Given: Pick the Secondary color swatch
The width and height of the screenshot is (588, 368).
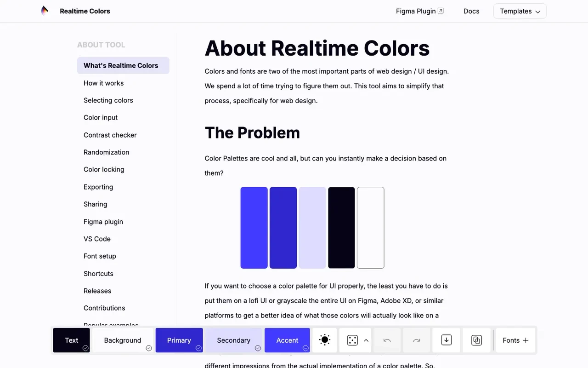Looking at the screenshot, I should click(x=234, y=340).
